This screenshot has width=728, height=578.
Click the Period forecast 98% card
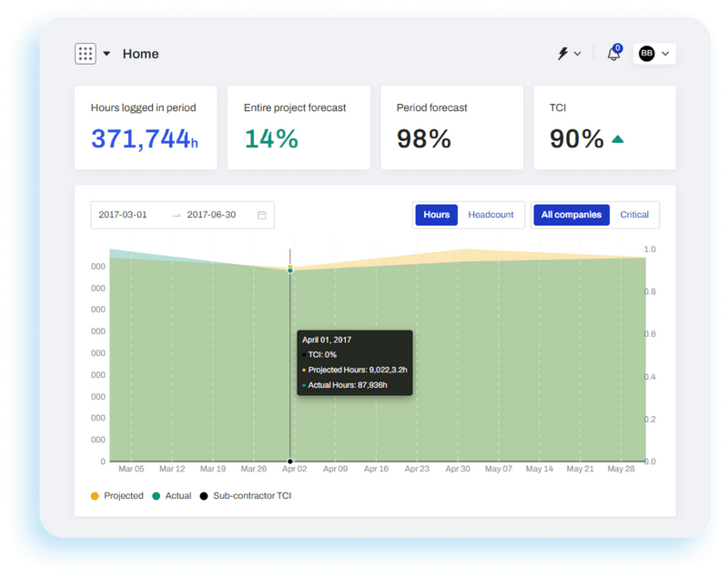pos(451,127)
